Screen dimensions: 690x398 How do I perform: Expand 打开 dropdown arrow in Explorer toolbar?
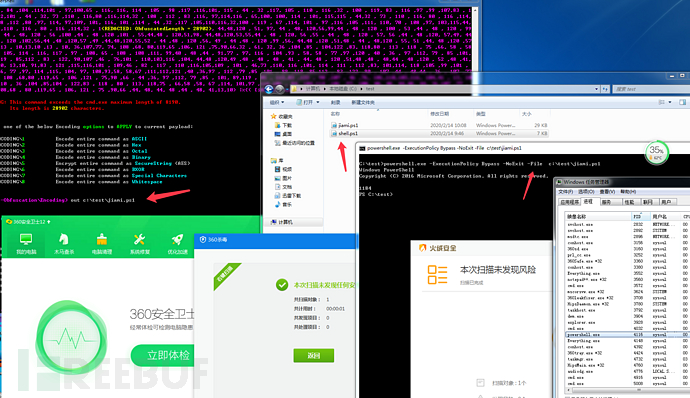318,102
